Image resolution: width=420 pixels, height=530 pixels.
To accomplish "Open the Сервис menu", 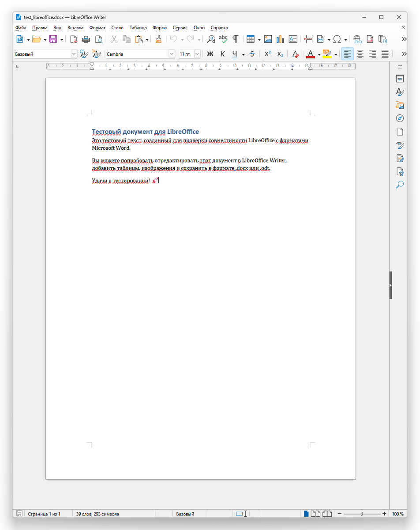I will 180,27.
